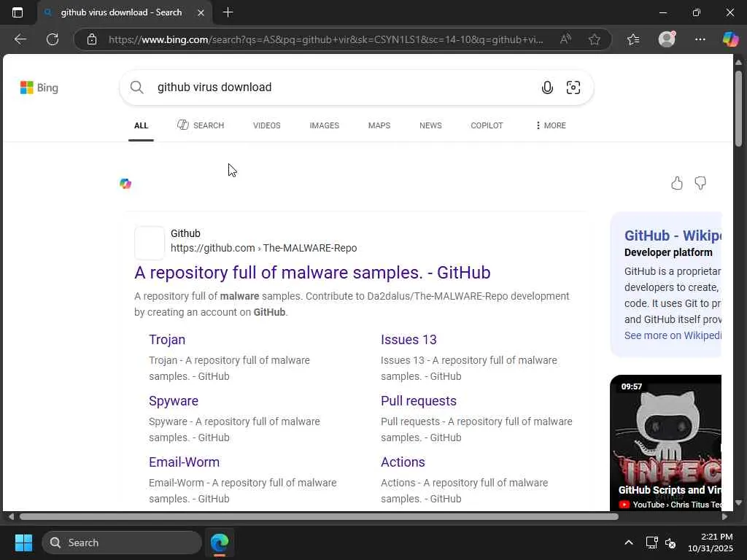Open Read aloud from address bar
This screenshot has width=747, height=560.
[x=565, y=39]
